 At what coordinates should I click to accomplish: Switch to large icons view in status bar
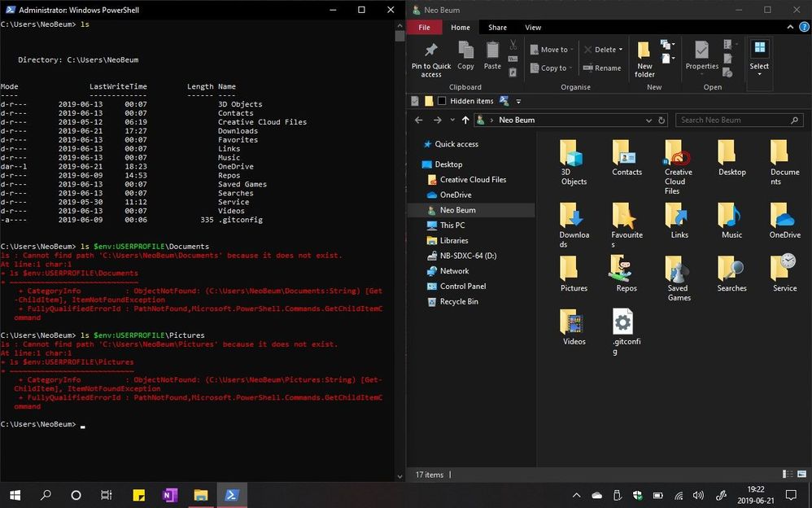pos(801,474)
